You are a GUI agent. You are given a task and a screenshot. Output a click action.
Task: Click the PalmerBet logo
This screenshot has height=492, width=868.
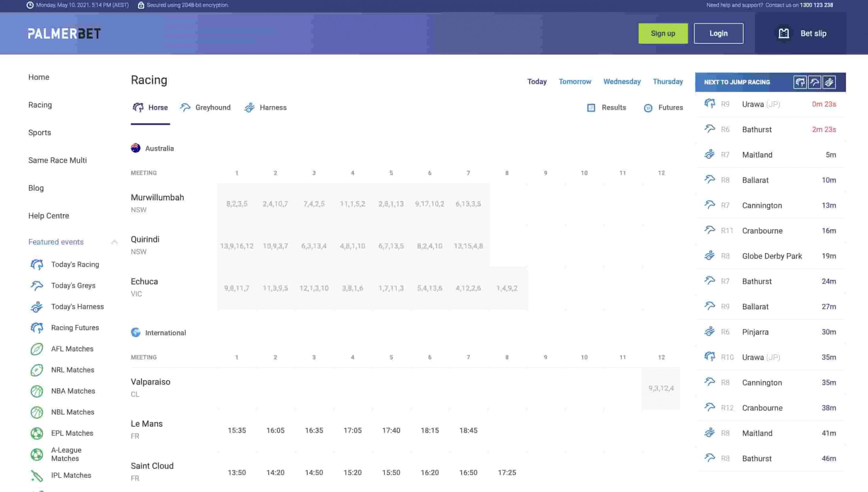click(64, 33)
